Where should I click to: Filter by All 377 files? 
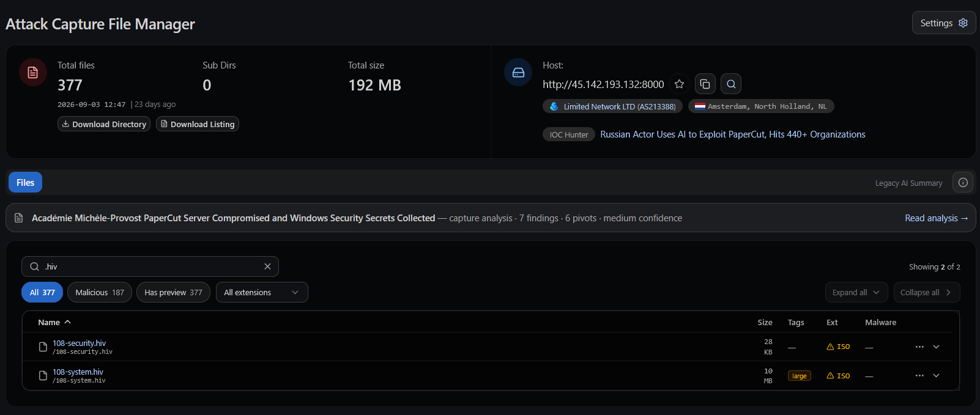coord(42,292)
